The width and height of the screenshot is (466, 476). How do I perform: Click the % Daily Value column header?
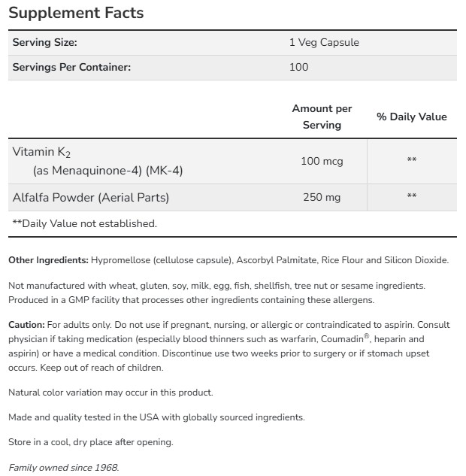click(411, 117)
